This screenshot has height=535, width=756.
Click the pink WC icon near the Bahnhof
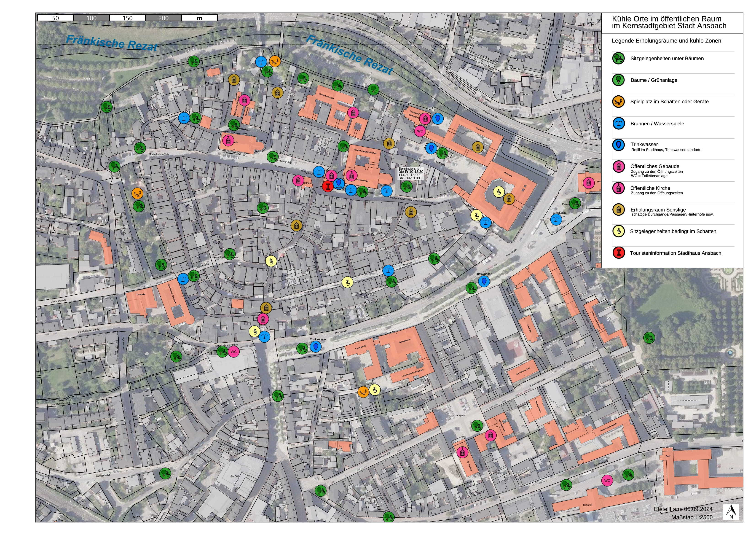click(x=607, y=481)
